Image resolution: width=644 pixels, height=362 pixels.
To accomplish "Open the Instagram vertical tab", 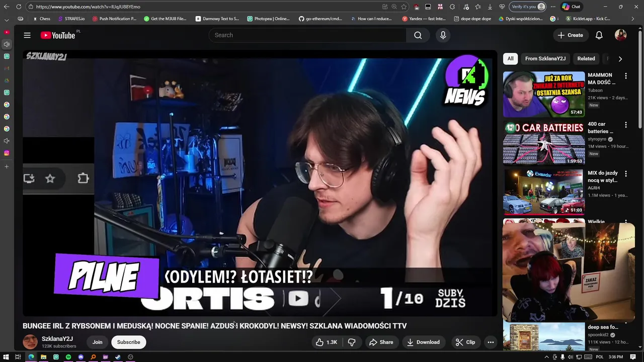I will (7, 153).
